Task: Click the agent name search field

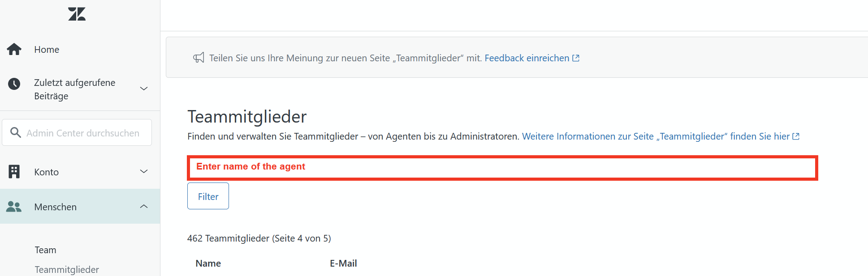Action: 502,168
